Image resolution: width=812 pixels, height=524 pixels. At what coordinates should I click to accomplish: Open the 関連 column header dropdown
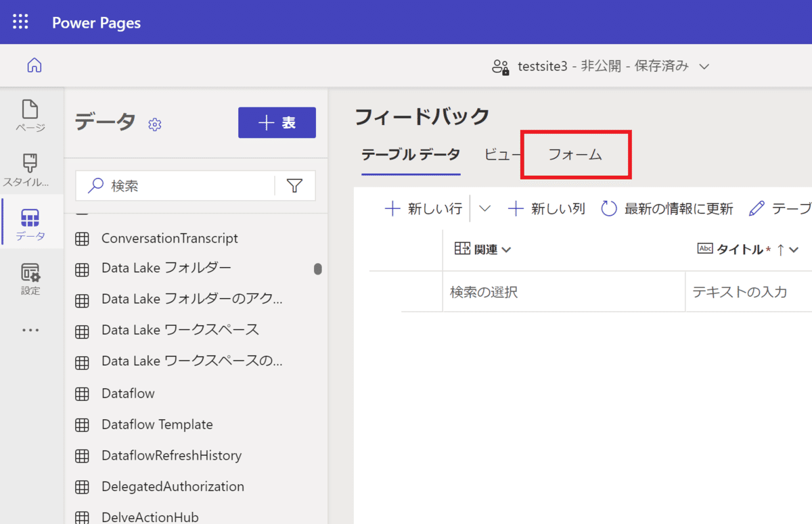click(x=506, y=250)
